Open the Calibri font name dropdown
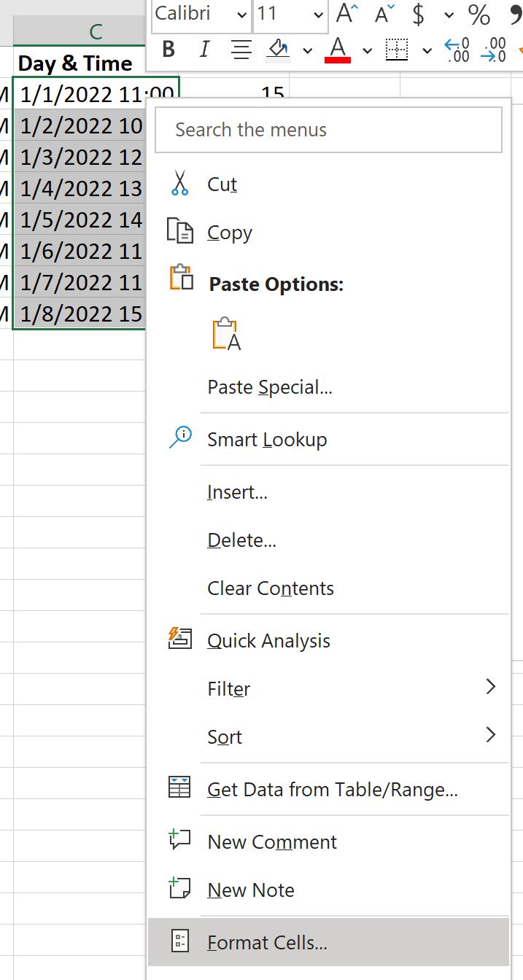This screenshot has width=523, height=980. coord(201,14)
